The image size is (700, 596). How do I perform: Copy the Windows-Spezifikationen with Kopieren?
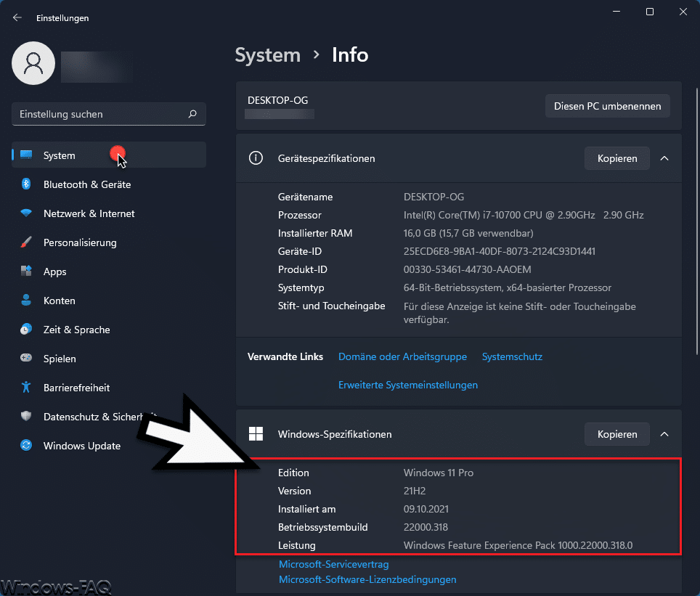[617, 434]
